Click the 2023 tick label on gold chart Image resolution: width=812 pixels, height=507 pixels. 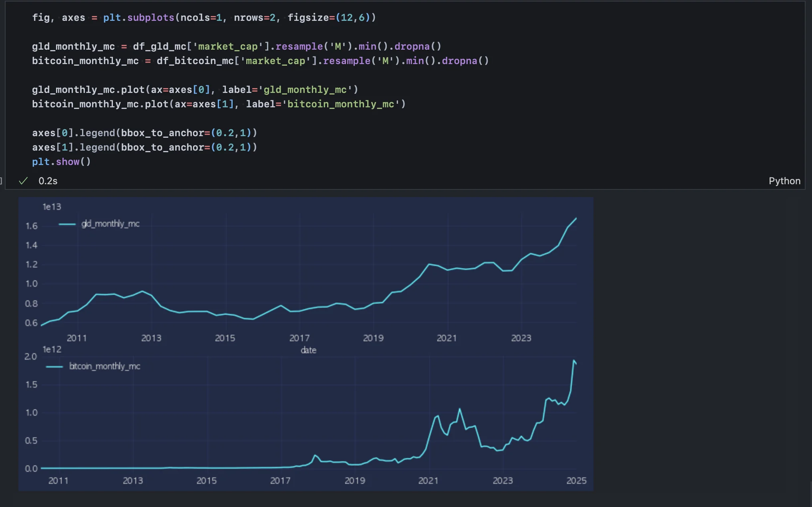[x=521, y=338]
